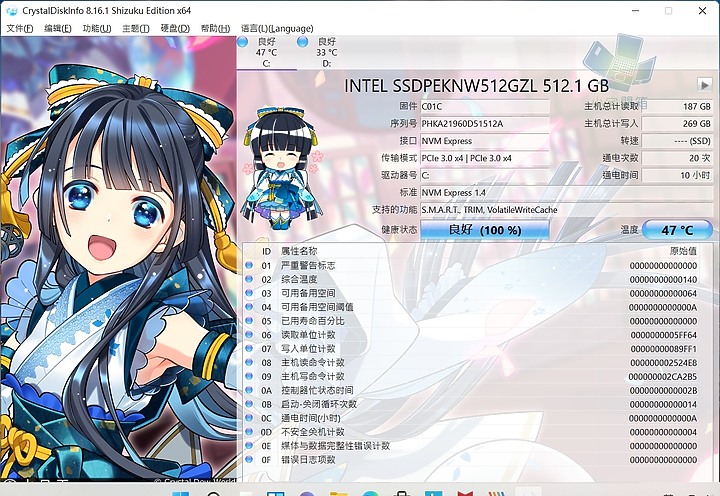
Task: Click the host total writes value 269 GB
Action: pyautogui.click(x=677, y=124)
